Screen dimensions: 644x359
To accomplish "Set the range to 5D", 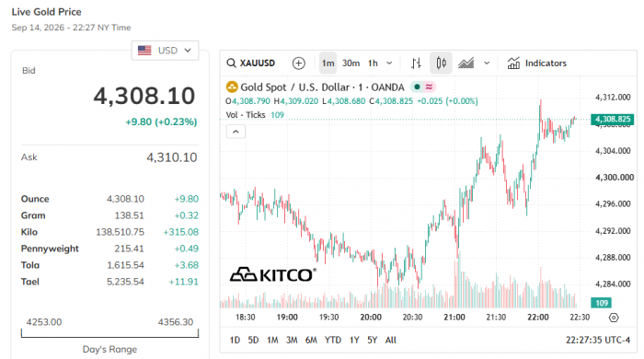I will pyautogui.click(x=253, y=340).
